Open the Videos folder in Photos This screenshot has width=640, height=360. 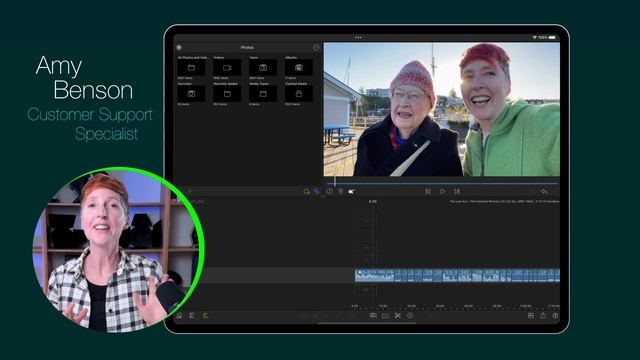pos(227,68)
